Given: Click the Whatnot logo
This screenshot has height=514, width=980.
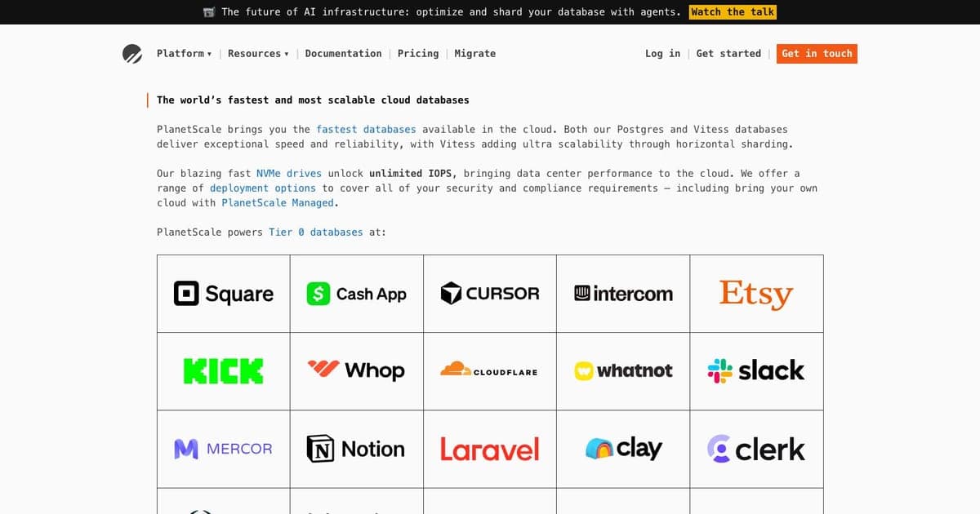Looking at the screenshot, I should click(x=623, y=371).
